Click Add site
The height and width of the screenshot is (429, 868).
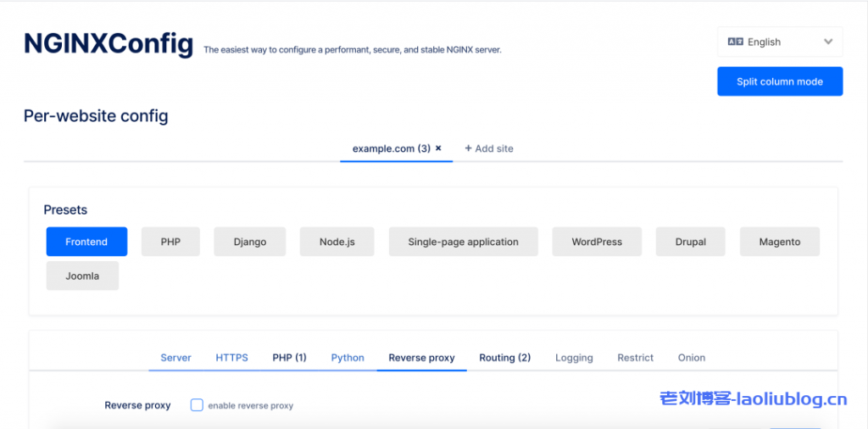pyautogui.click(x=489, y=148)
